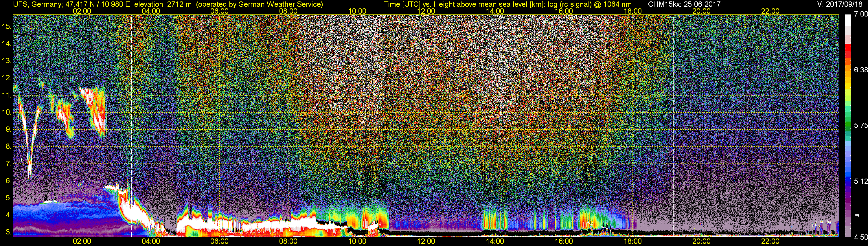
Task: Click the 11 km height axis label
Action: [6, 95]
